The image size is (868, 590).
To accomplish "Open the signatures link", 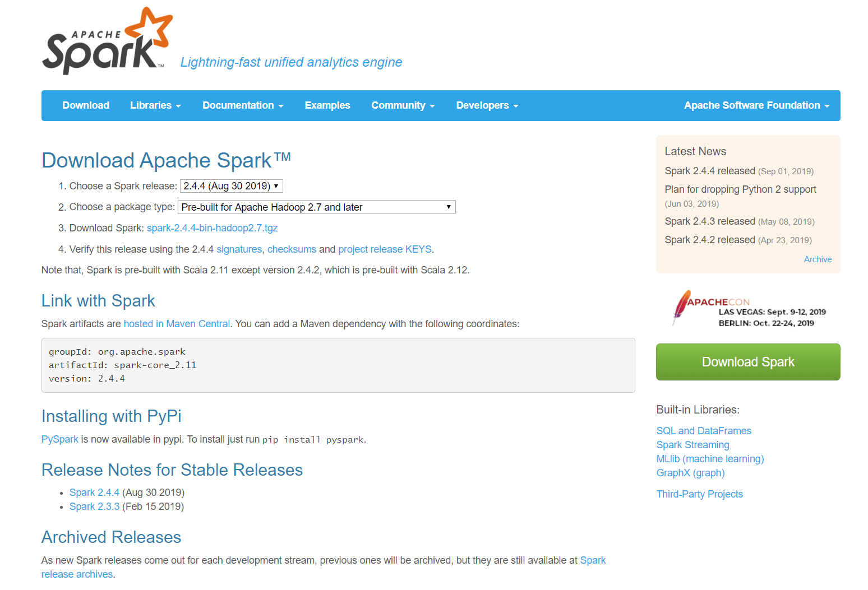I will (x=239, y=249).
